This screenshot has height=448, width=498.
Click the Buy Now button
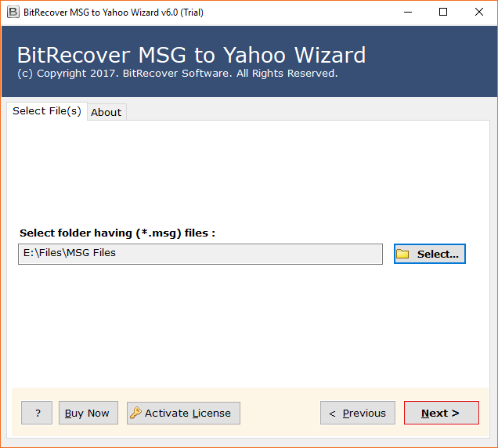coord(88,413)
